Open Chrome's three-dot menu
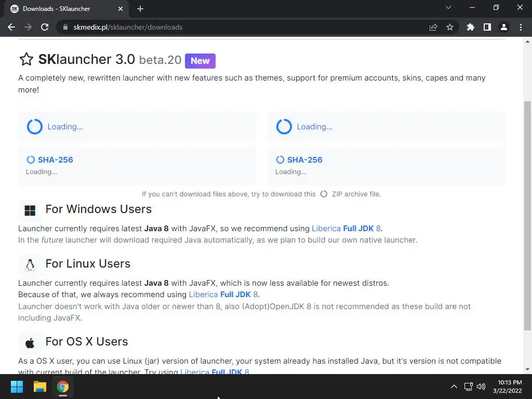Image resolution: width=532 pixels, height=399 pixels. pos(521,27)
